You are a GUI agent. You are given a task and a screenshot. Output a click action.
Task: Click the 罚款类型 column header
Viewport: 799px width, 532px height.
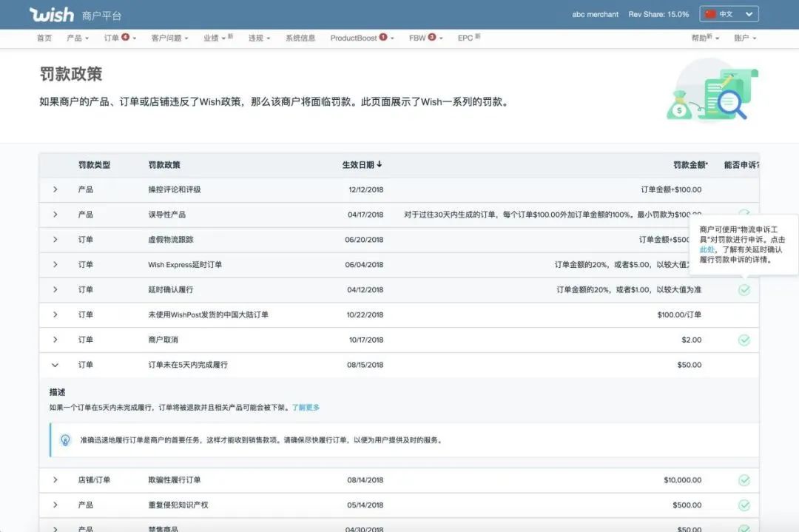click(94, 164)
